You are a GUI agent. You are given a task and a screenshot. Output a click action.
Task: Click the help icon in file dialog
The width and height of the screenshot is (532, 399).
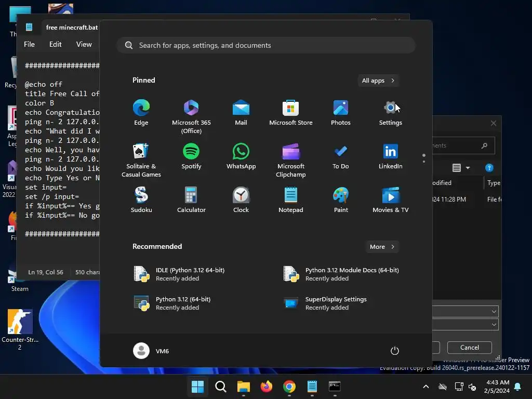(489, 168)
